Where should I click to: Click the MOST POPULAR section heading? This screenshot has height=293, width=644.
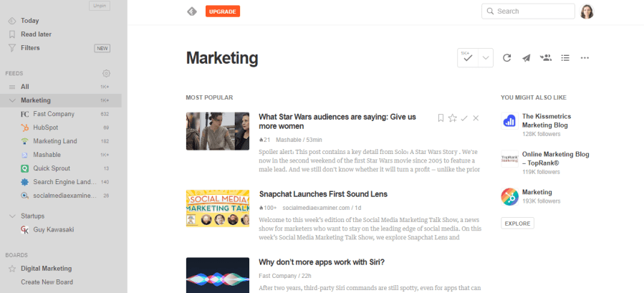(x=209, y=98)
